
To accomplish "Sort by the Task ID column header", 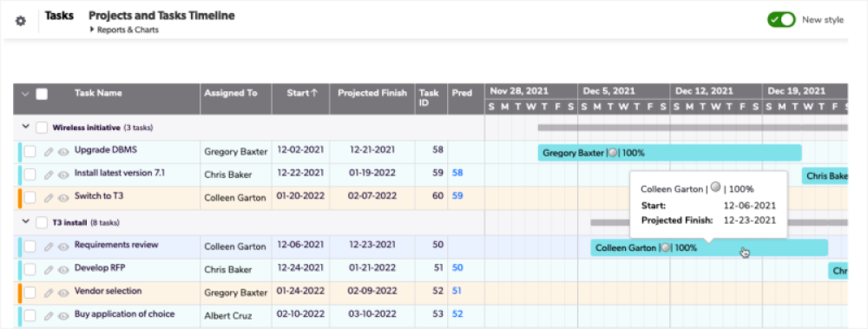I will click(x=429, y=98).
